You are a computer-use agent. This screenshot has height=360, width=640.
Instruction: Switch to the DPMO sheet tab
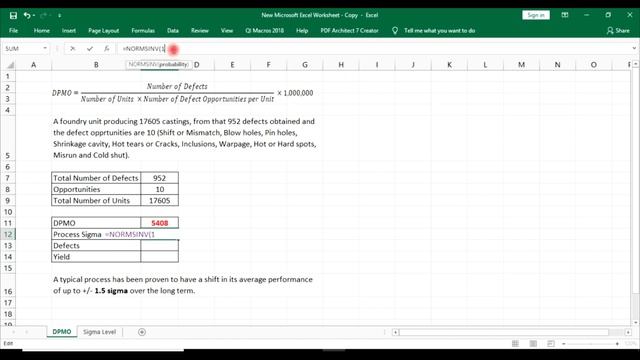point(62,332)
